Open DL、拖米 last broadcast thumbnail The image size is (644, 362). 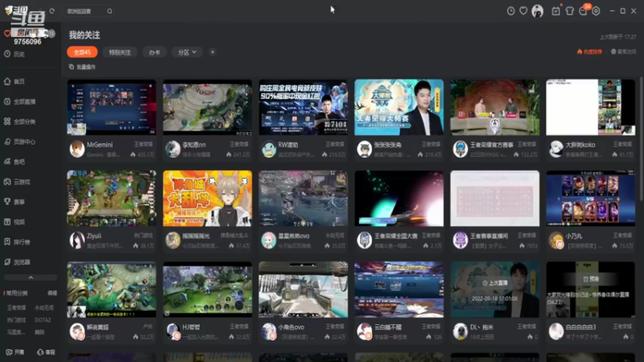(495, 290)
